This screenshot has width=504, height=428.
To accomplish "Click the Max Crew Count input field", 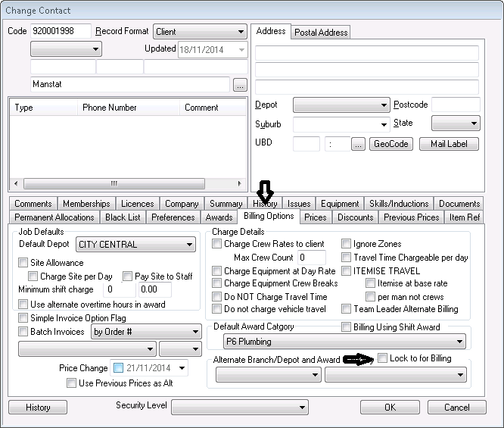I will click(x=312, y=258).
